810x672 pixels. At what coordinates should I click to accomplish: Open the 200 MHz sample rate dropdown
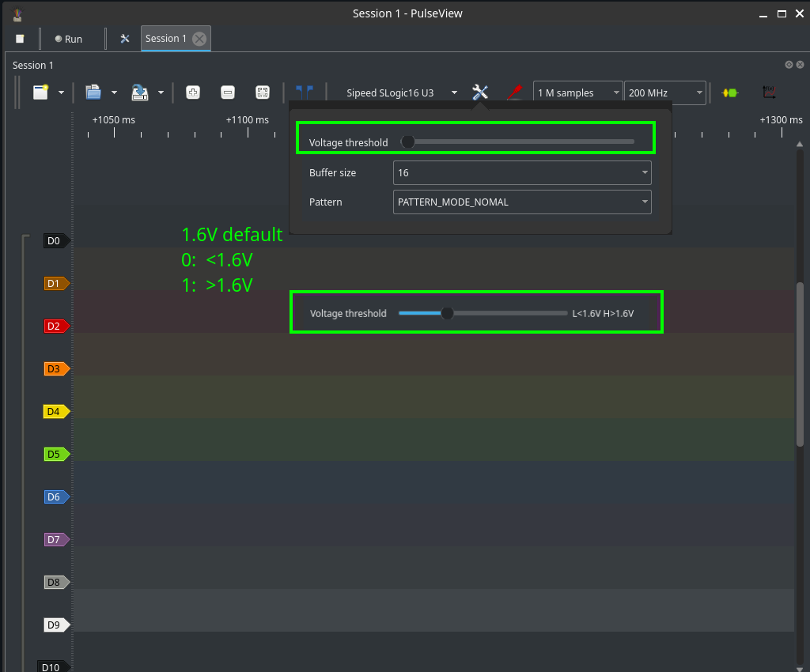664,92
